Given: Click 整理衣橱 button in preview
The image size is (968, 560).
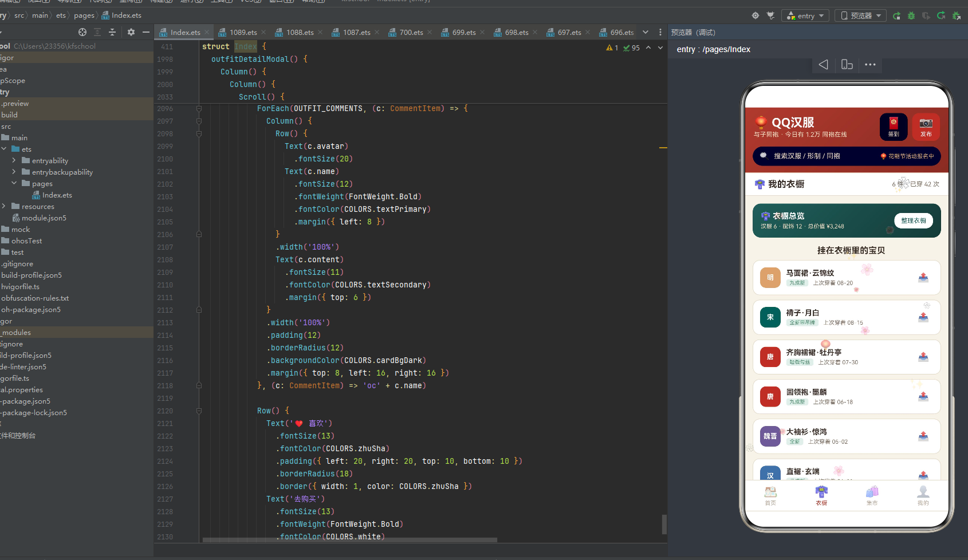Looking at the screenshot, I should (x=913, y=220).
